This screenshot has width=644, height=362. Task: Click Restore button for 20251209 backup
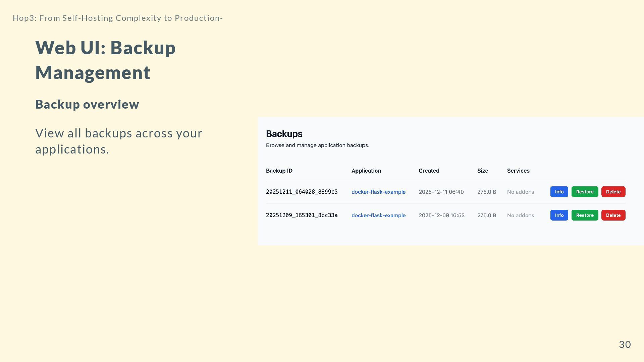pos(585,215)
